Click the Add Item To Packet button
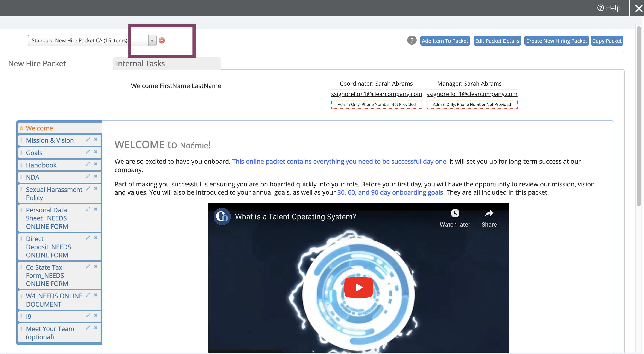 coord(445,41)
